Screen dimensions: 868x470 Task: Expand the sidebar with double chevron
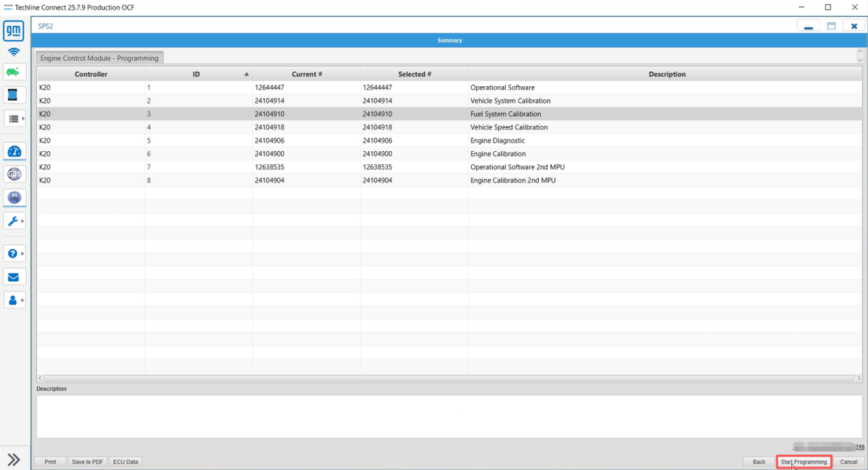pos(14,460)
